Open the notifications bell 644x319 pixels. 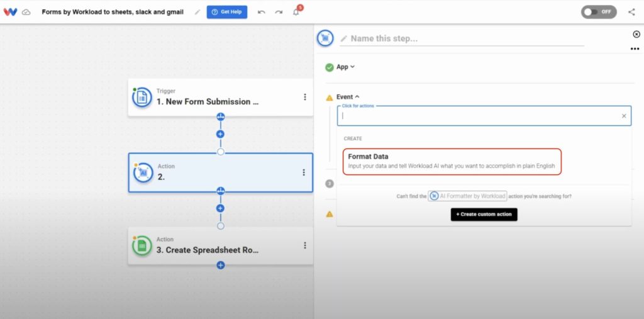(296, 12)
